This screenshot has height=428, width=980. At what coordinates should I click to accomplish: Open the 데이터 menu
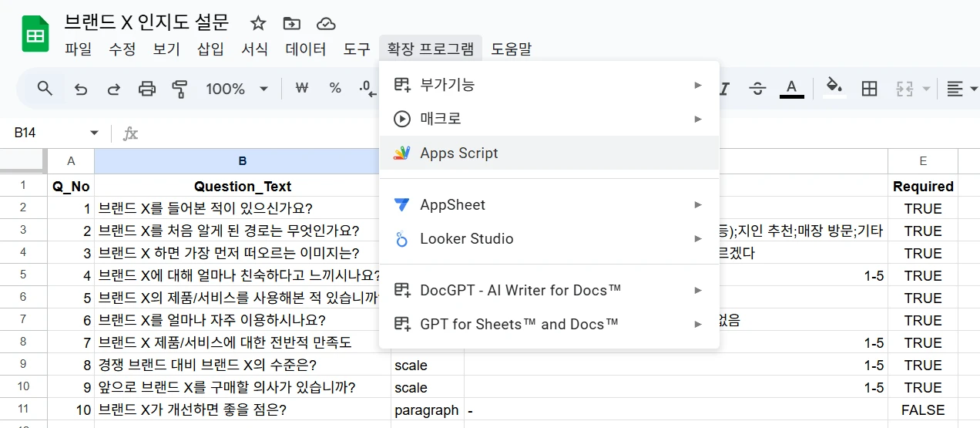(305, 49)
